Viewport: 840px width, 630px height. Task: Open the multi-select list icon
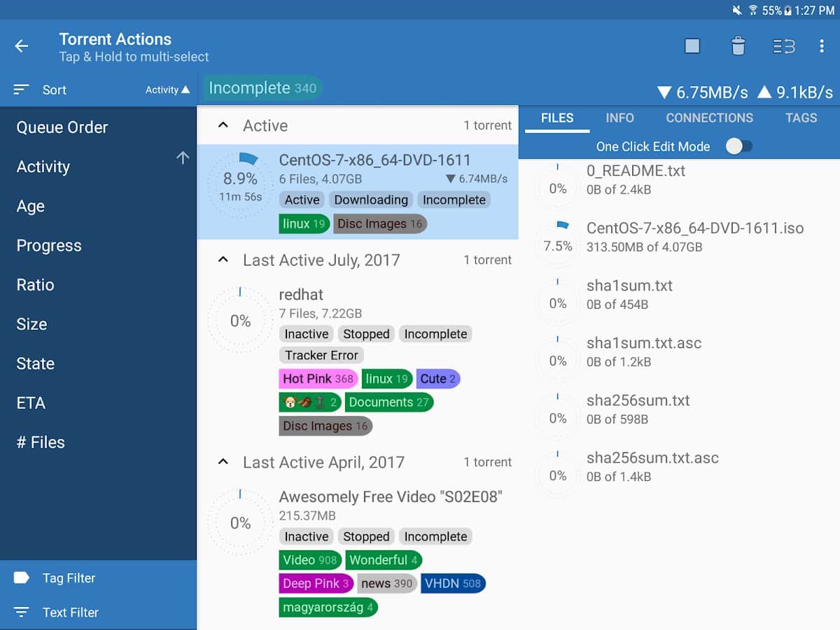point(783,46)
